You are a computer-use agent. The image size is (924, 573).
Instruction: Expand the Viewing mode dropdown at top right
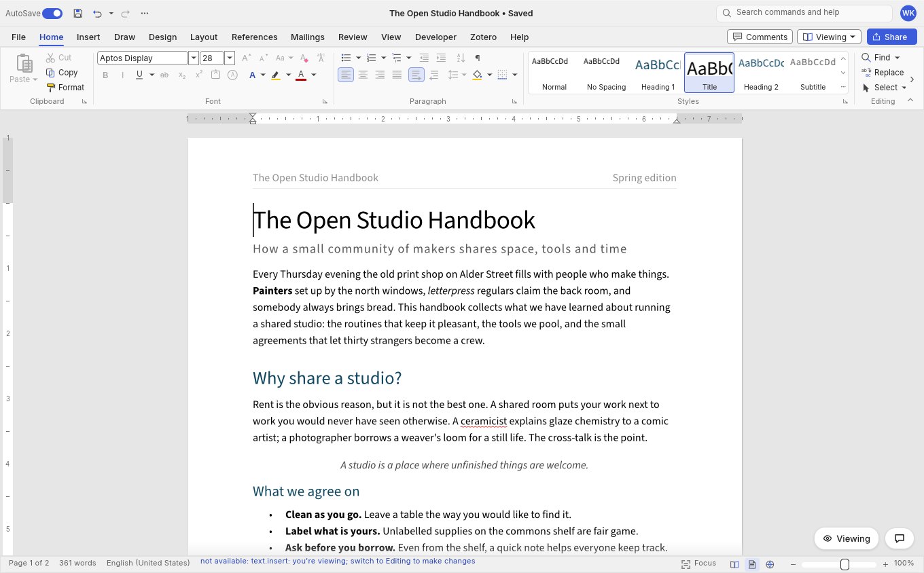tap(829, 37)
